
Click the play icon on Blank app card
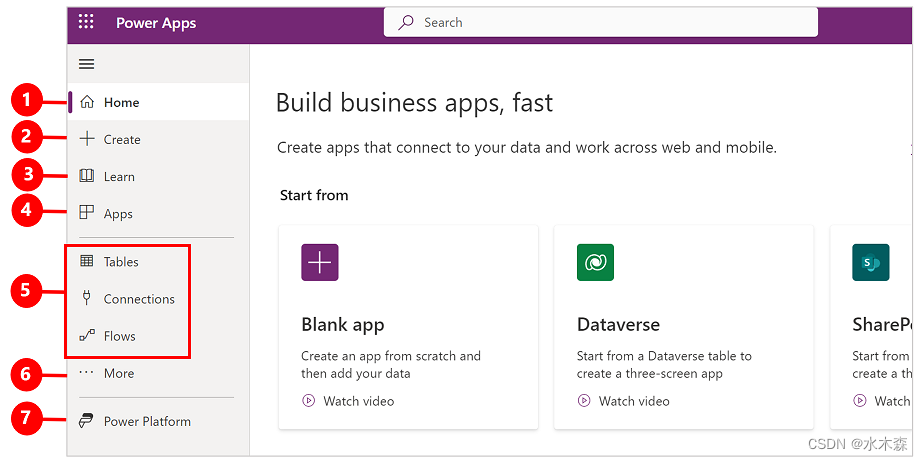(308, 401)
